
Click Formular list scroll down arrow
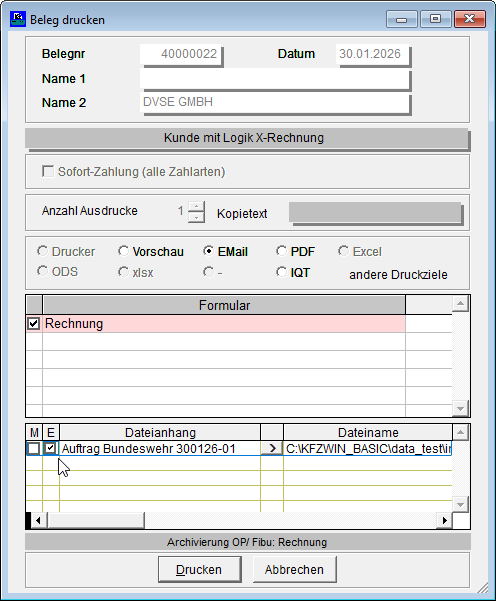click(x=460, y=408)
